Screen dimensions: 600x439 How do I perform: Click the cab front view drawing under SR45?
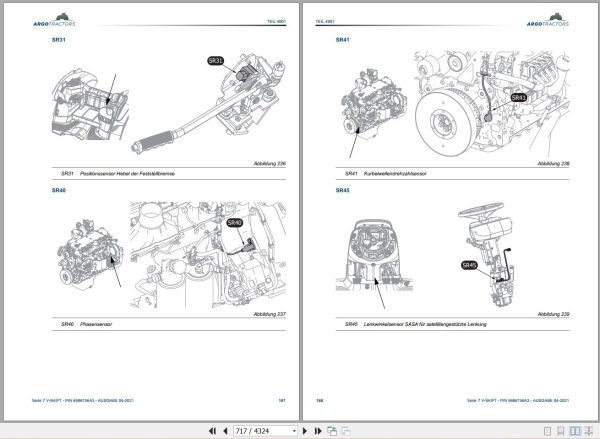(x=374, y=256)
